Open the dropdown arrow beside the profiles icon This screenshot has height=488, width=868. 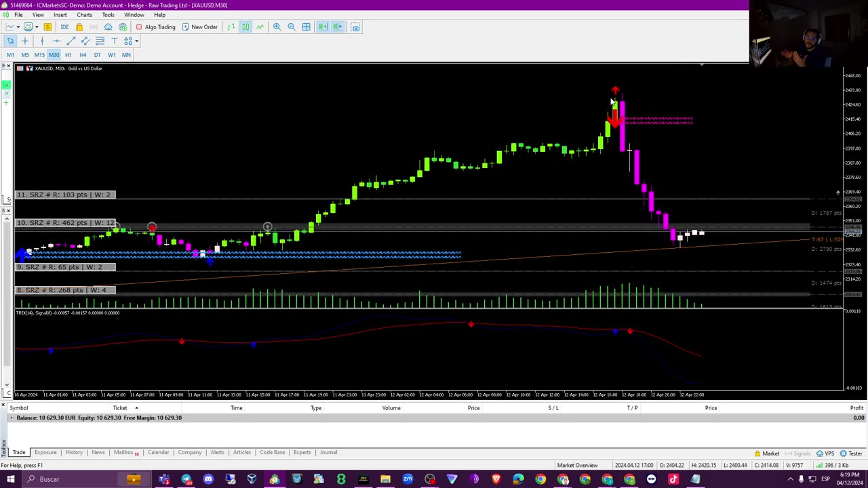point(35,27)
